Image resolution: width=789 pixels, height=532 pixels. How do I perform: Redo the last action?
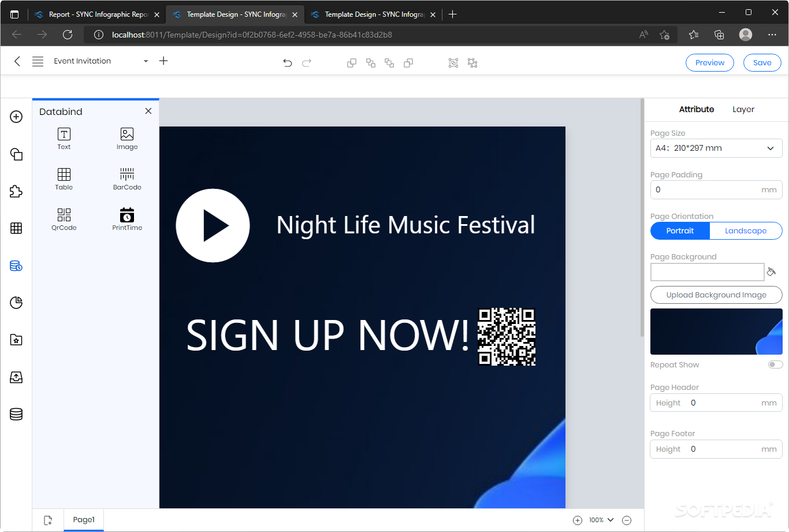(x=307, y=63)
